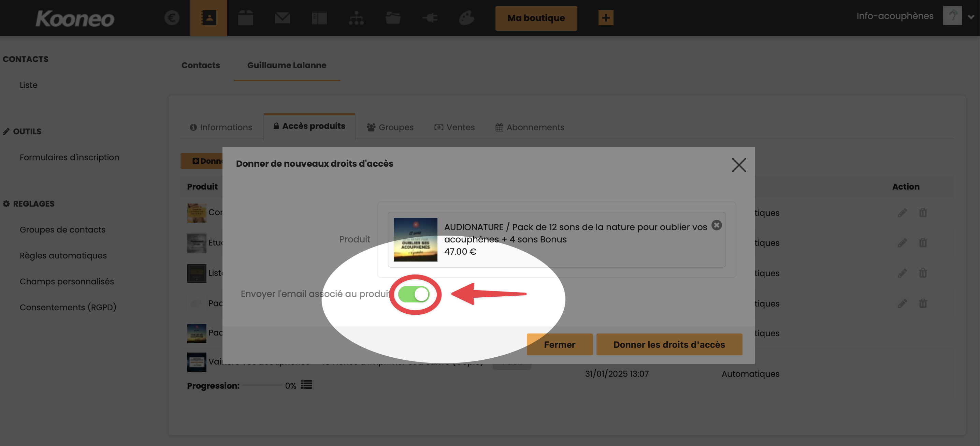This screenshot has height=446, width=980.
Task: Open the products box icon in top bar
Action: coord(245,18)
